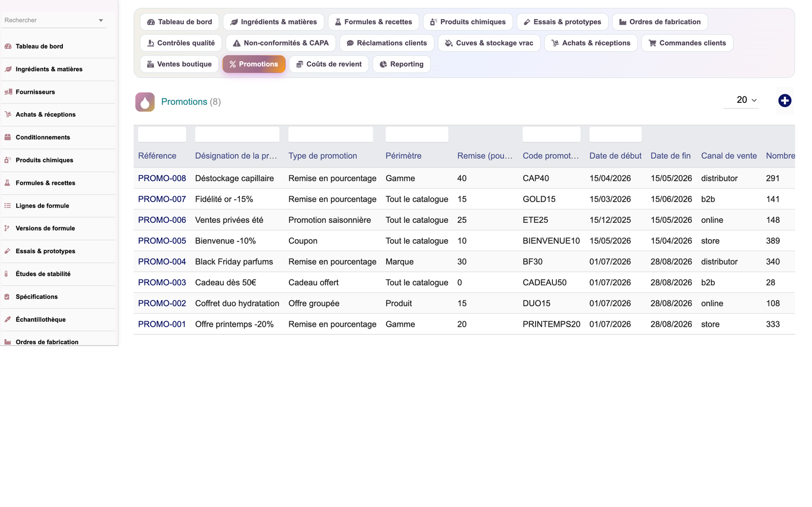Open record PROMO-005

click(162, 241)
